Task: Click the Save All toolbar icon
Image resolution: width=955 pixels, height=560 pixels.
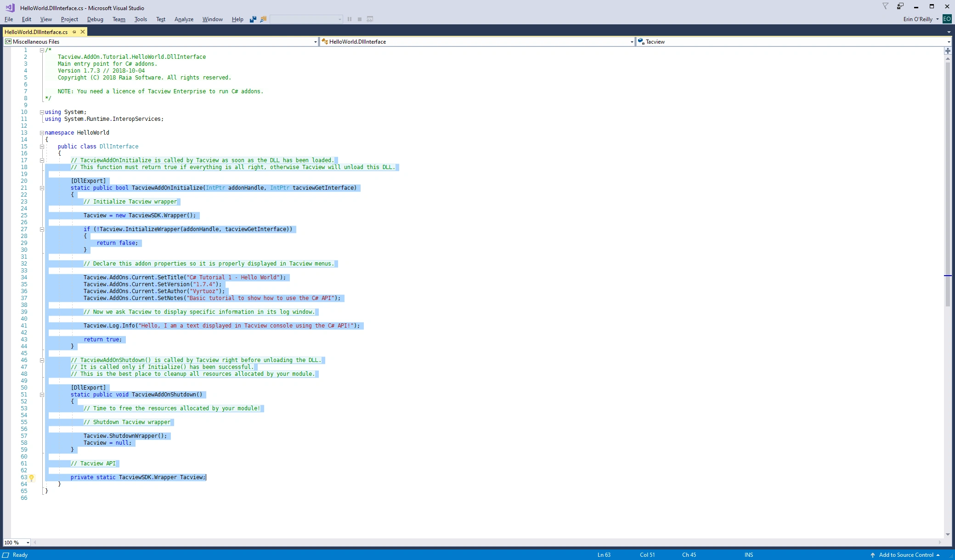Action: click(253, 19)
